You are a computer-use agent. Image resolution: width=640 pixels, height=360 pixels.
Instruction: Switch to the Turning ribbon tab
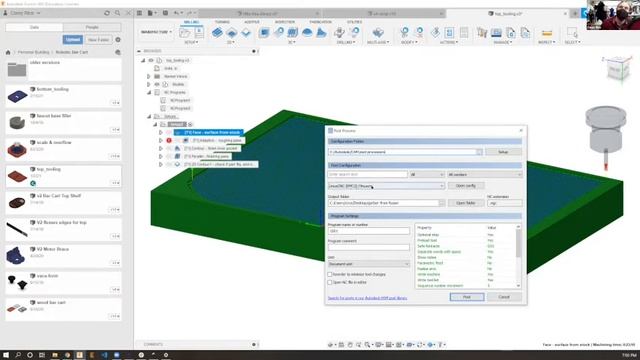(x=222, y=22)
